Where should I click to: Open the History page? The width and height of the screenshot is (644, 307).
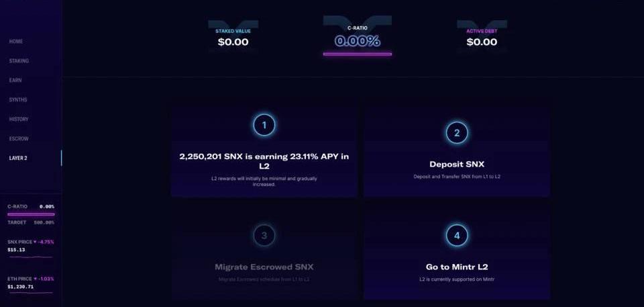coord(19,120)
